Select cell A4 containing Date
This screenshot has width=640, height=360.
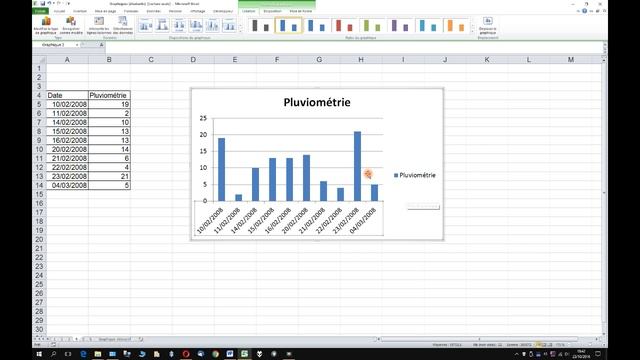67,95
